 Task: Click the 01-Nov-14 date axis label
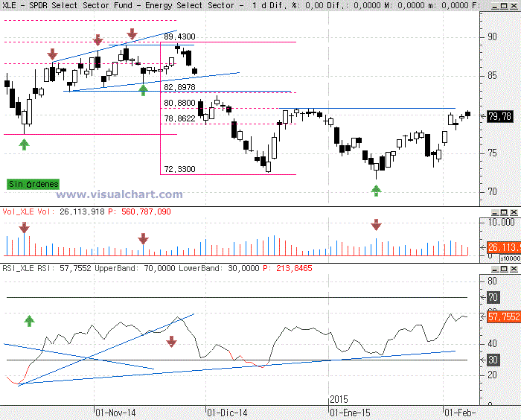tap(115, 413)
